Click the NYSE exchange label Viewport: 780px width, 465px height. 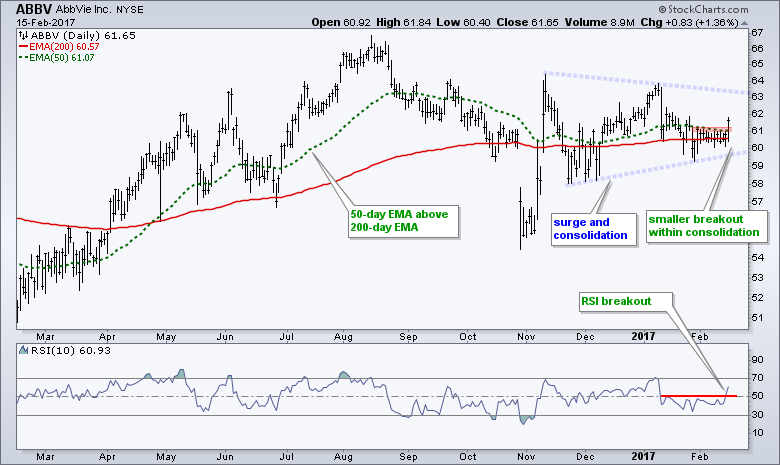tap(129, 9)
